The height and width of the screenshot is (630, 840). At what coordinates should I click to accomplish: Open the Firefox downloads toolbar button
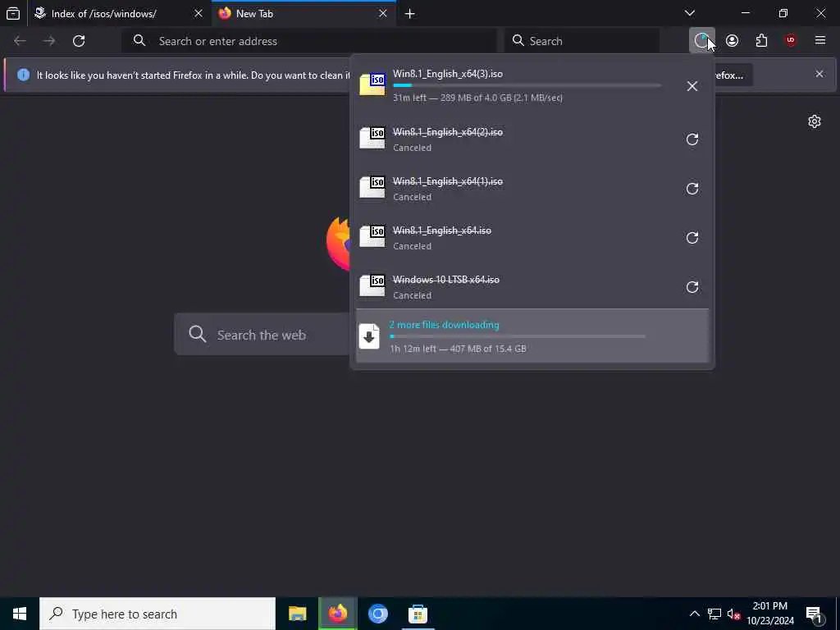tap(702, 41)
